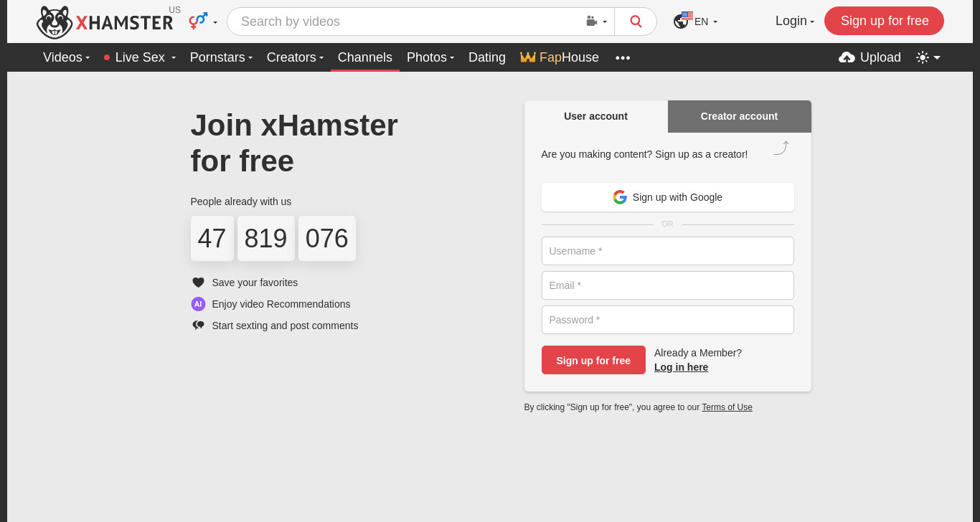Click the Email field
Screen dimensions: 980x522
click(x=667, y=285)
